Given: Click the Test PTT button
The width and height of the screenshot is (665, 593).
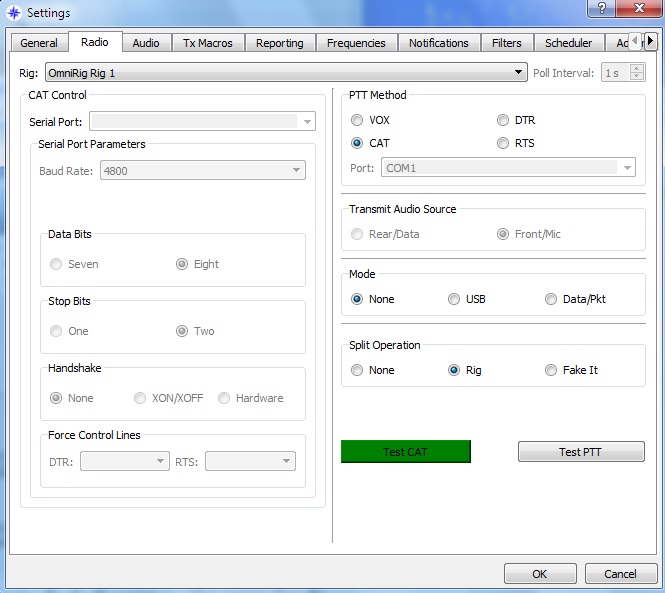Looking at the screenshot, I should 580,452.
